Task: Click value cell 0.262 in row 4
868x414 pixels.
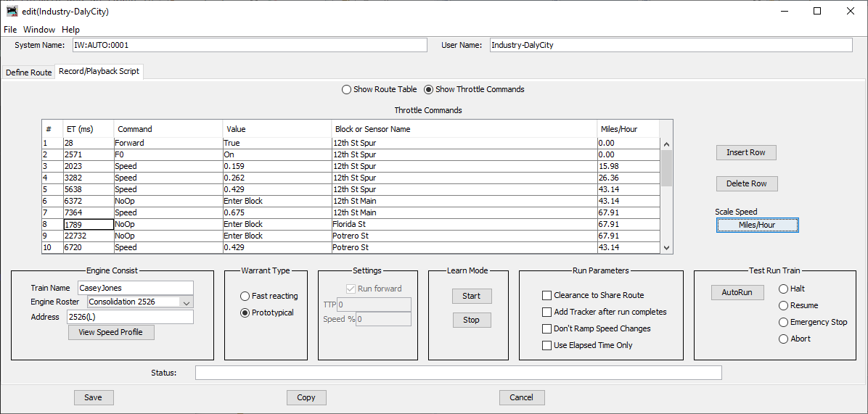Action: pyautogui.click(x=277, y=178)
